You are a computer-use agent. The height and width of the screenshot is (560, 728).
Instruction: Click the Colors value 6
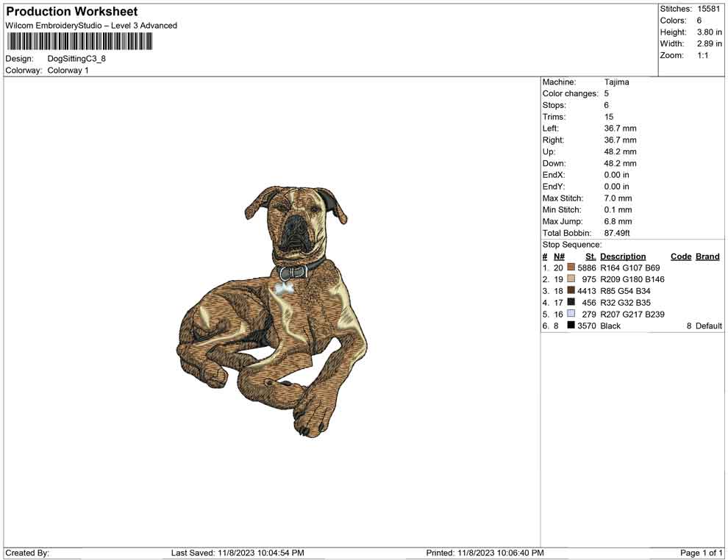(699, 21)
